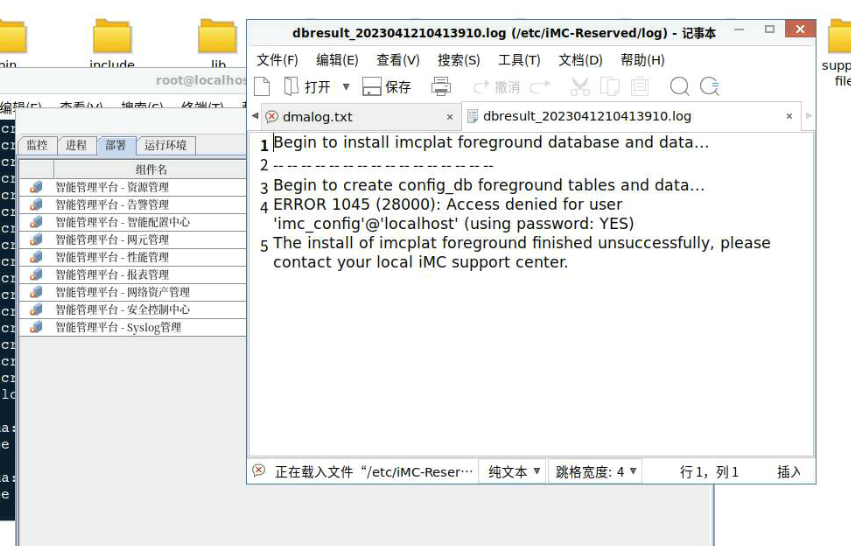Click the component icon beside 性能管理
The height and width of the screenshot is (546, 851).
(36, 257)
